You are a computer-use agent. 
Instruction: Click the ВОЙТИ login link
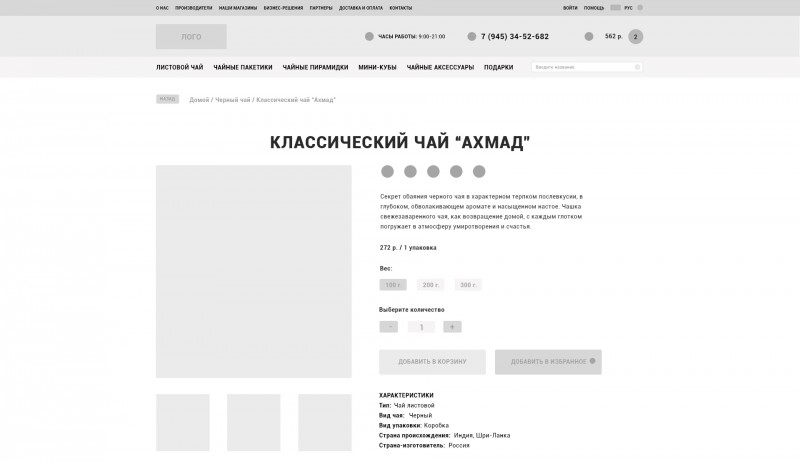[x=570, y=8]
